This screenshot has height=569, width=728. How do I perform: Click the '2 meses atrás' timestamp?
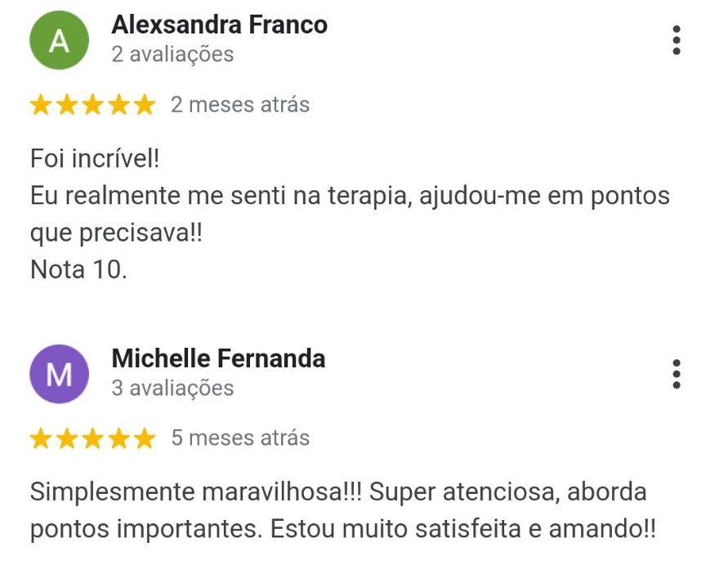pyautogui.click(x=240, y=104)
